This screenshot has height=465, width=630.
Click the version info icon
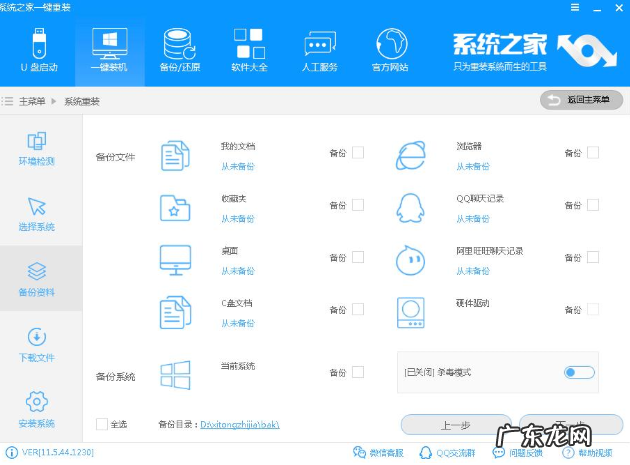tap(12, 453)
